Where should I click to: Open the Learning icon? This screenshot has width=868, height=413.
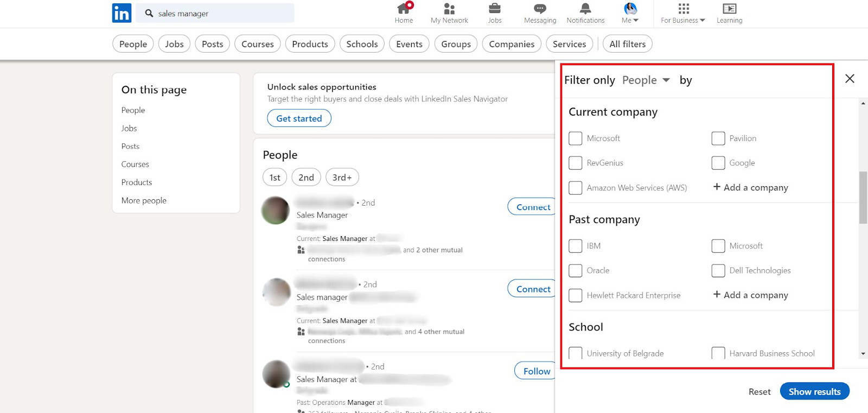(730, 8)
